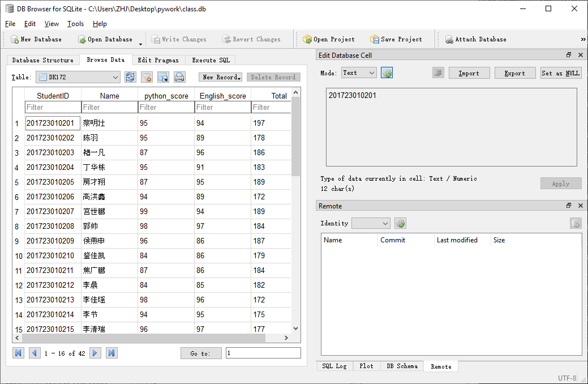Open the Mode dropdown set to Text

[x=358, y=73]
